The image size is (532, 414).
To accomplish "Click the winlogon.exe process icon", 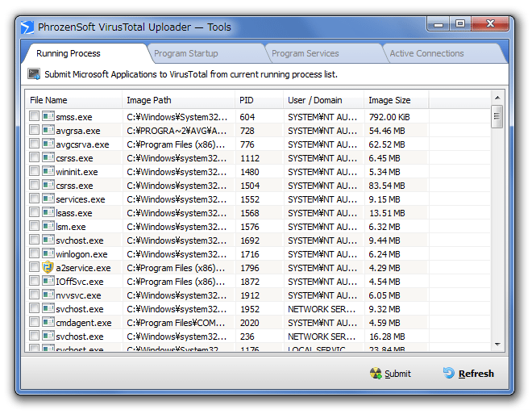I will [x=48, y=253].
